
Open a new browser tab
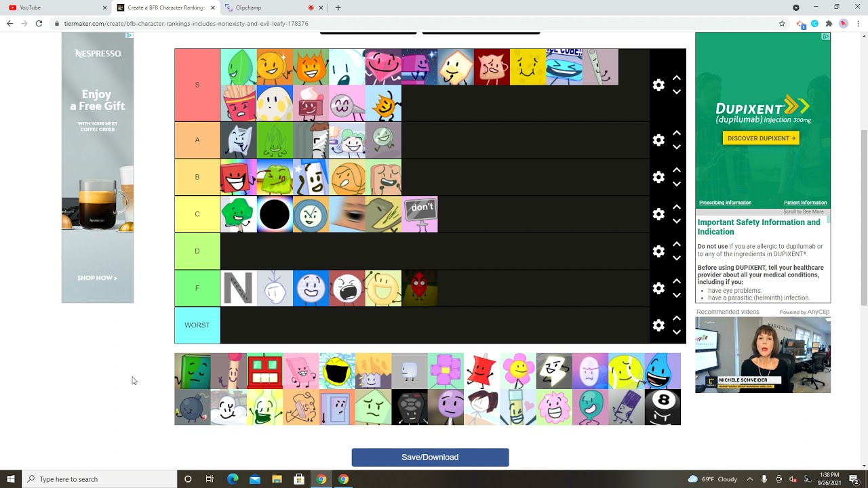pos(338,7)
